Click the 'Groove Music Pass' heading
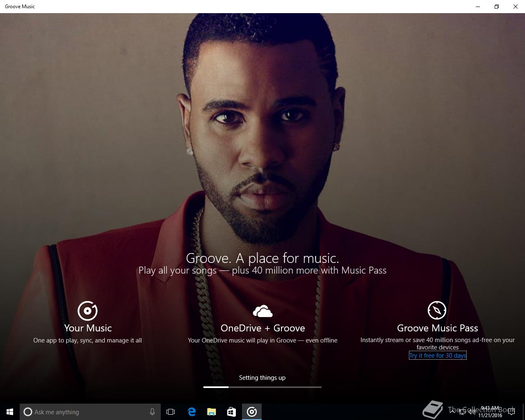 click(438, 328)
